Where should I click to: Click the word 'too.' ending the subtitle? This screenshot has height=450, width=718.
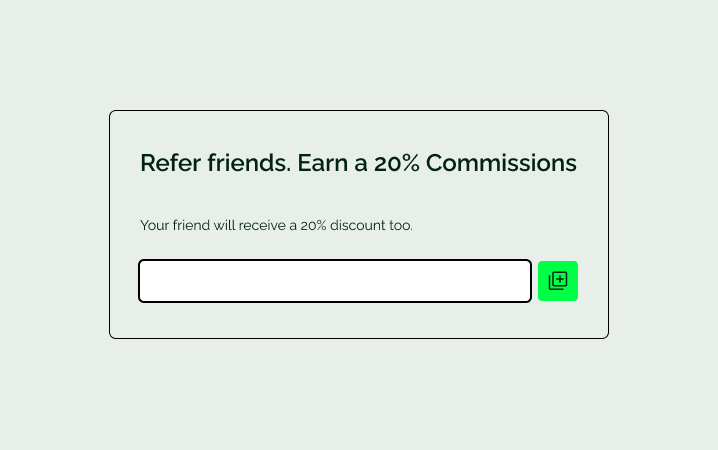[x=401, y=225]
